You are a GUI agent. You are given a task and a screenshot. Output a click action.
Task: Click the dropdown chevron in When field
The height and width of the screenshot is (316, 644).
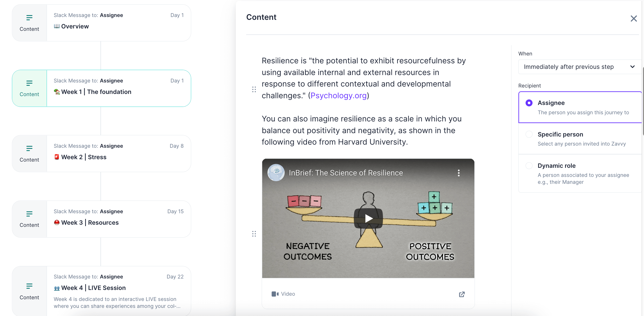click(x=632, y=67)
